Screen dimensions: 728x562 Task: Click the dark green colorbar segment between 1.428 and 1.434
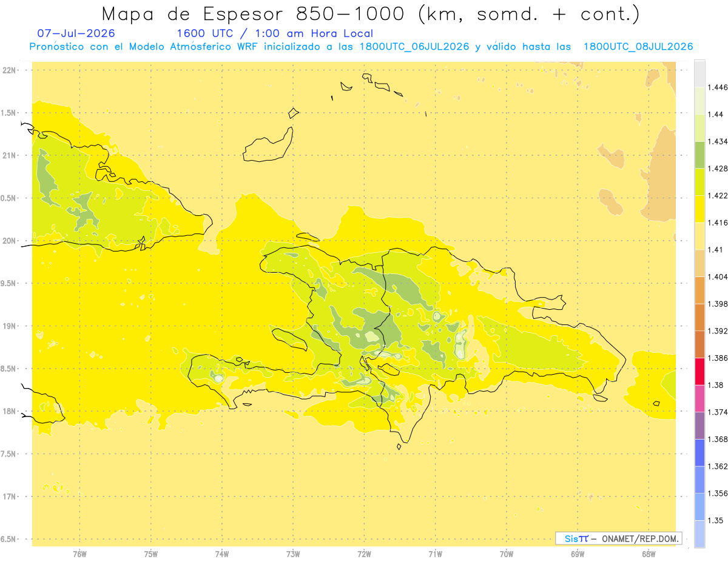point(699,155)
